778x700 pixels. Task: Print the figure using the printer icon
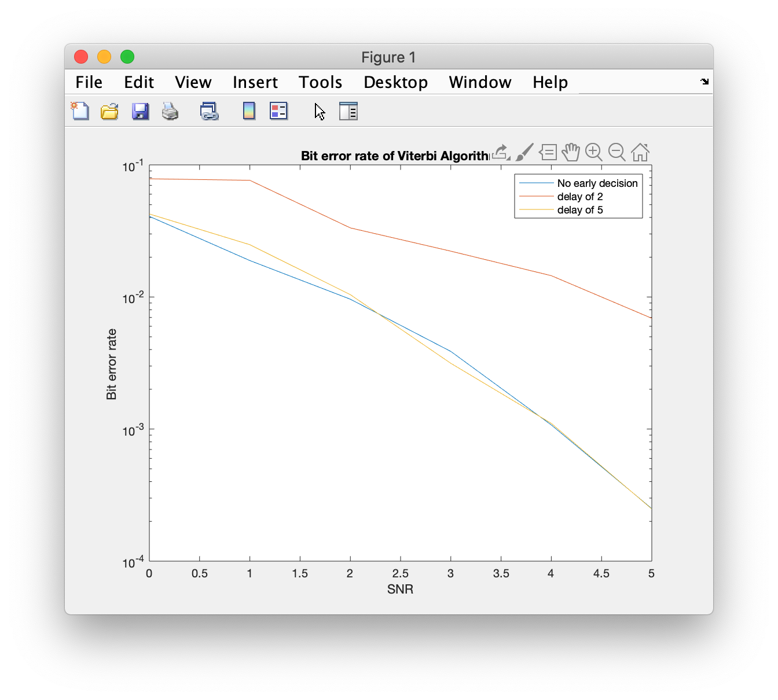(170, 111)
